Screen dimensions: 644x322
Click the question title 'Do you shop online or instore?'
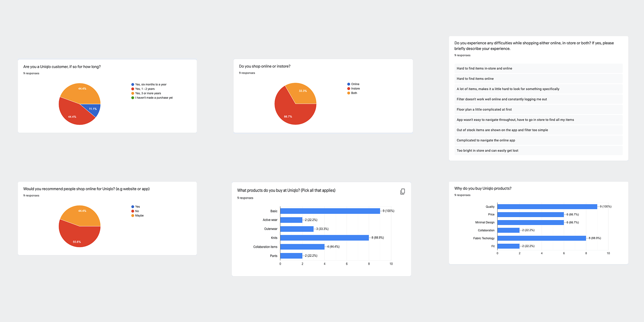265,66
